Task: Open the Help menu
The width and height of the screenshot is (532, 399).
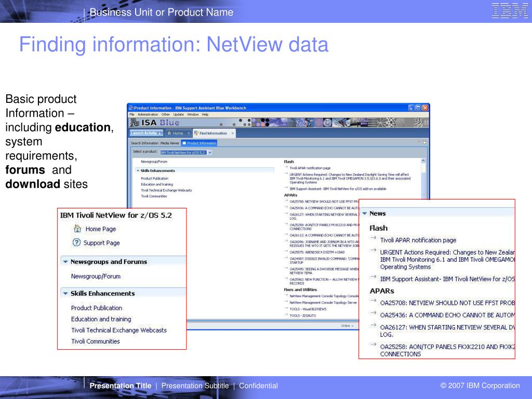Action: (x=205, y=115)
